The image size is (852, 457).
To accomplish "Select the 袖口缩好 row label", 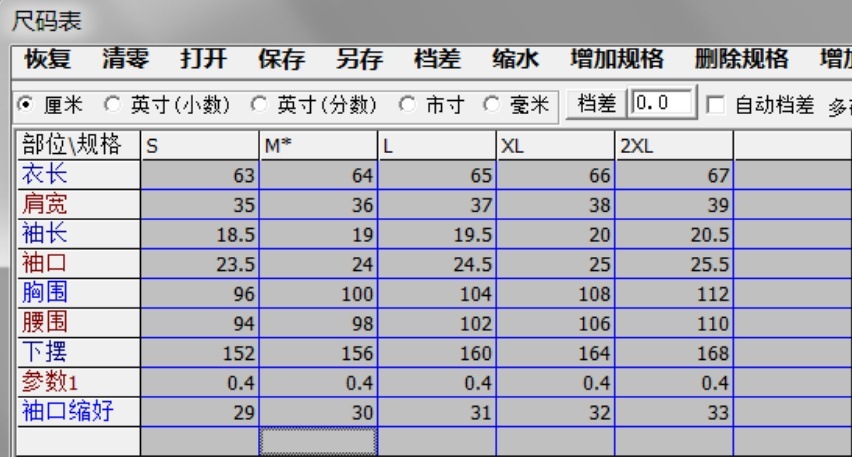I will click(x=79, y=412).
